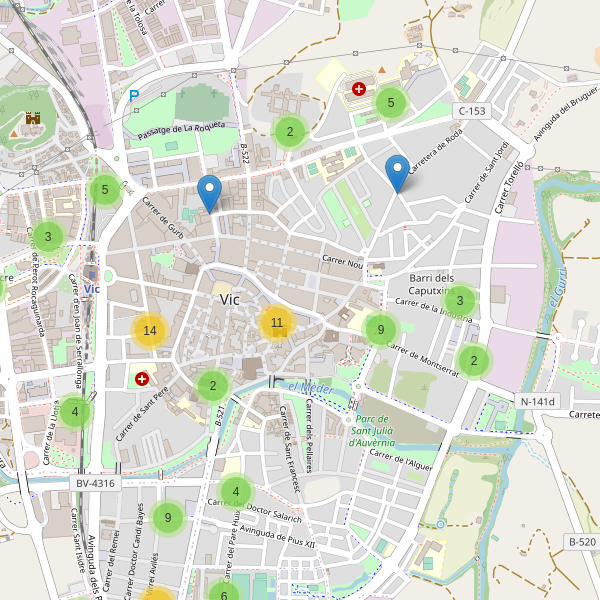The image size is (600, 600).
Task: Click the Carretera de Roda label
Action: [435, 152]
